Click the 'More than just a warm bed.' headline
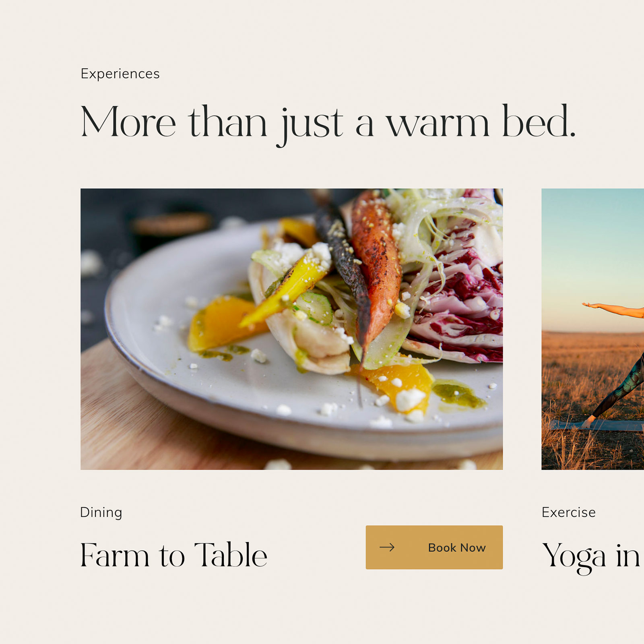This screenshot has height=644, width=644. (x=328, y=123)
